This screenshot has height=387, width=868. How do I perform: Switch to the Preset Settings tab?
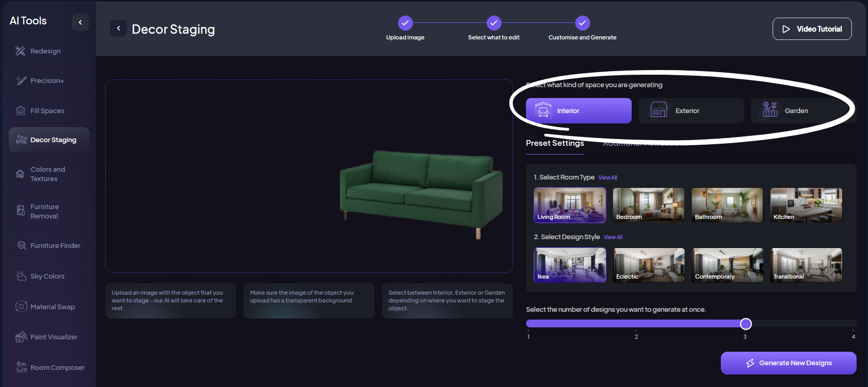(554, 143)
